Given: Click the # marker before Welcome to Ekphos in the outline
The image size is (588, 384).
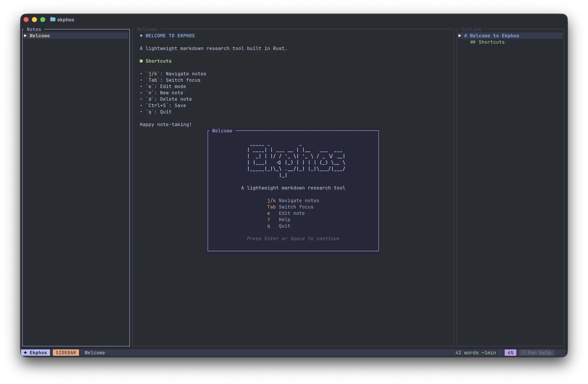Looking at the screenshot, I should point(465,36).
